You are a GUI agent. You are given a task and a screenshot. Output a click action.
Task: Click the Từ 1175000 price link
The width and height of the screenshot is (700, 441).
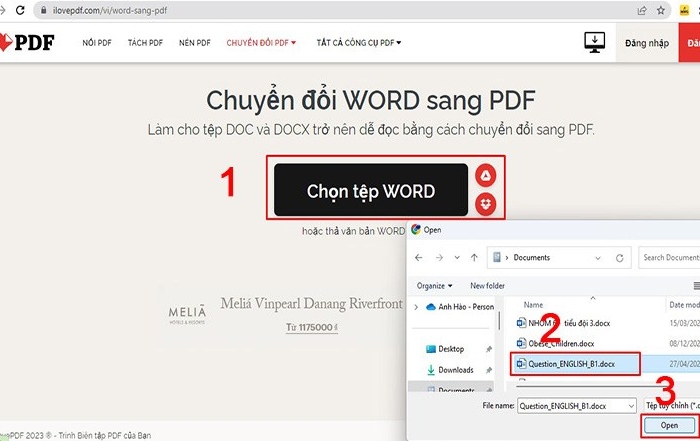tap(312, 327)
